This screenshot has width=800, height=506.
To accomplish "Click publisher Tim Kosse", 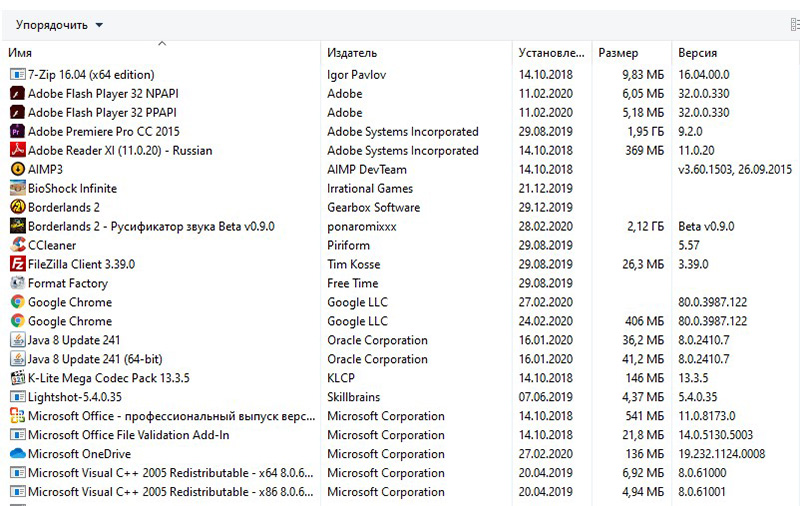I will pyautogui.click(x=354, y=264).
